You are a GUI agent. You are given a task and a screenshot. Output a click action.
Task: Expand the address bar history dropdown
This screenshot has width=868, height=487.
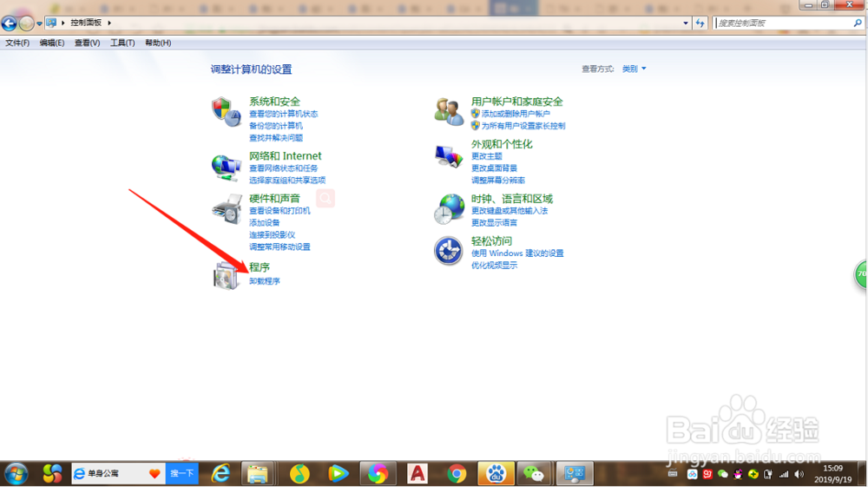(686, 23)
